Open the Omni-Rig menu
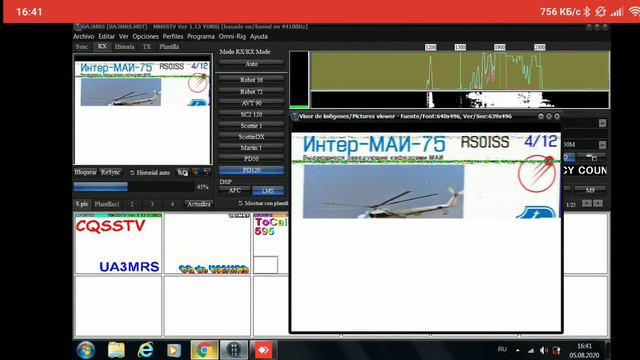The height and width of the screenshot is (360, 640). (x=232, y=36)
